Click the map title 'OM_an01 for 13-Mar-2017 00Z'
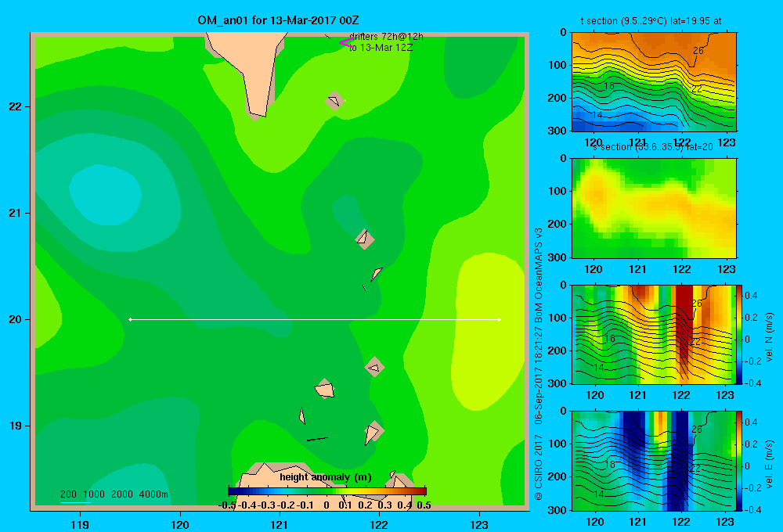The width and height of the screenshot is (783, 532). (x=278, y=20)
